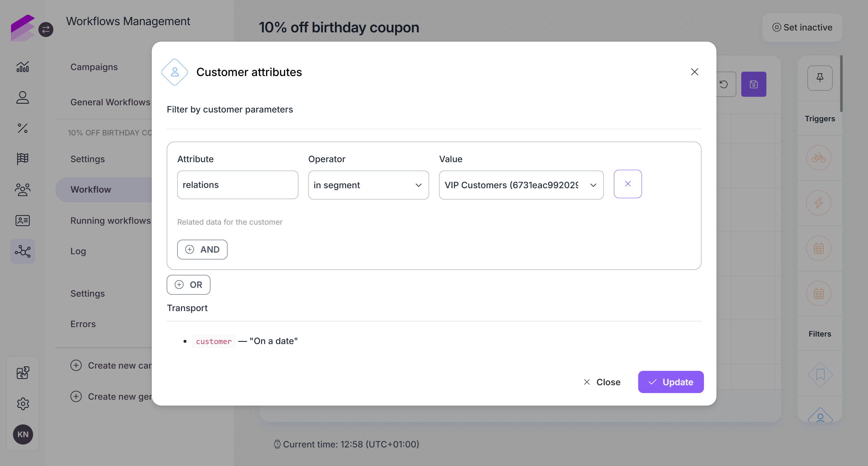Open the integrations puzzle piece icon
868x466 pixels.
tap(23, 373)
